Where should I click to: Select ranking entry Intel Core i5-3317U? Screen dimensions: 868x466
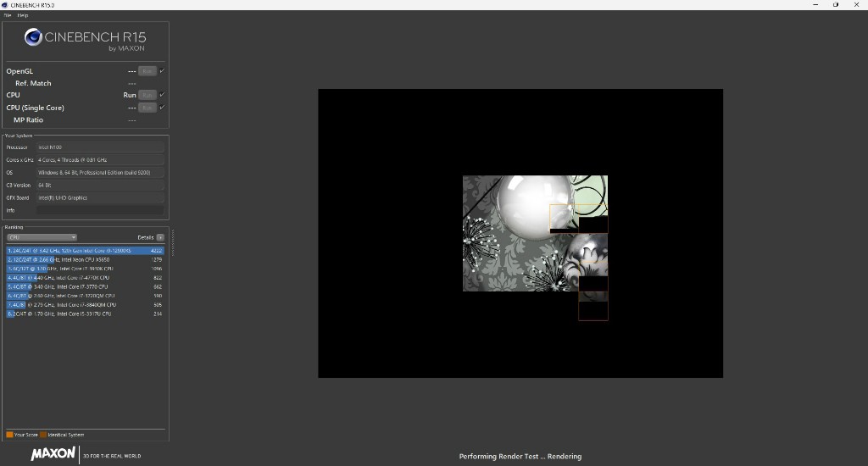click(86, 313)
